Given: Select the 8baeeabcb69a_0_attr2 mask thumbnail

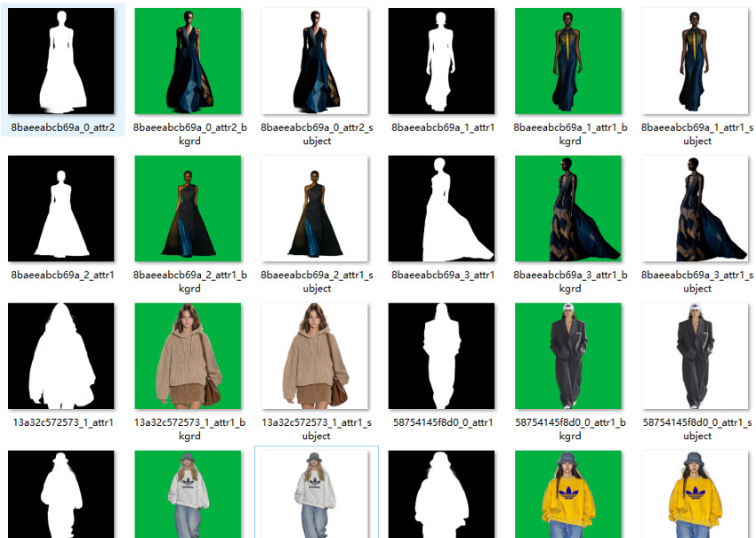Looking at the screenshot, I should [62, 60].
